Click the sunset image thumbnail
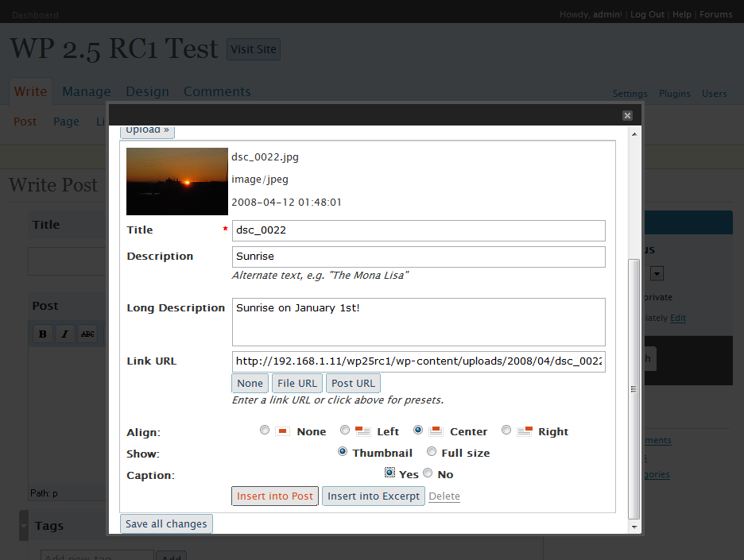The height and width of the screenshot is (560, 744). click(177, 181)
